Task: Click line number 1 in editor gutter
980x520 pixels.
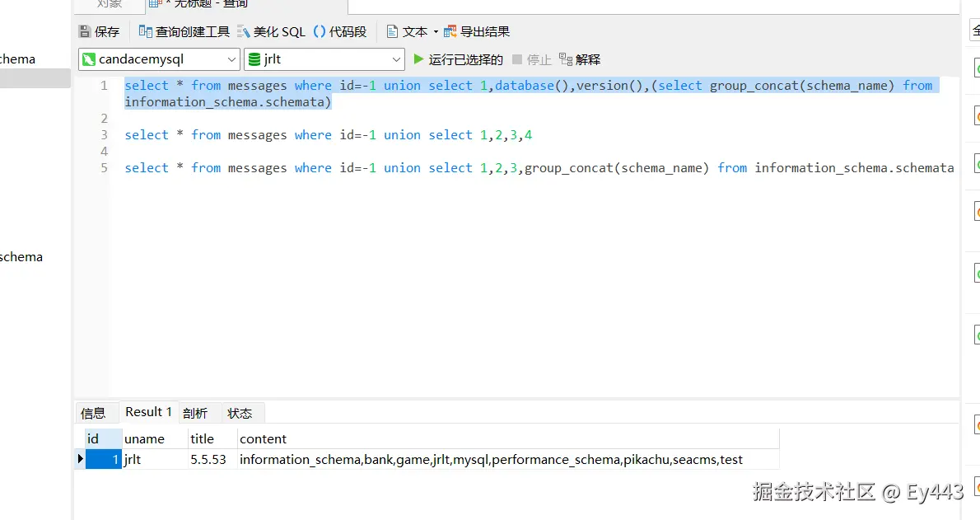Action: coord(104,86)
